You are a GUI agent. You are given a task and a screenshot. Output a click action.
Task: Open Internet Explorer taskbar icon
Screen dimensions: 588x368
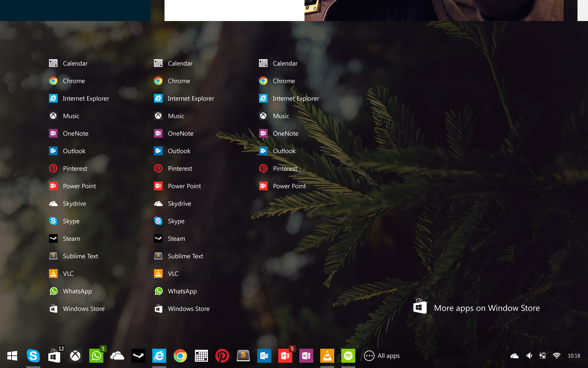coord(159,356)
